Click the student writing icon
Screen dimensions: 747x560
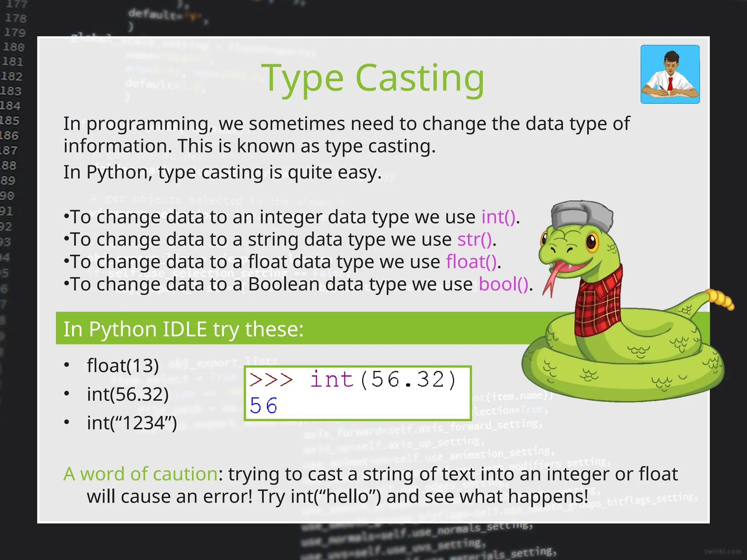(x=670, y=74)
